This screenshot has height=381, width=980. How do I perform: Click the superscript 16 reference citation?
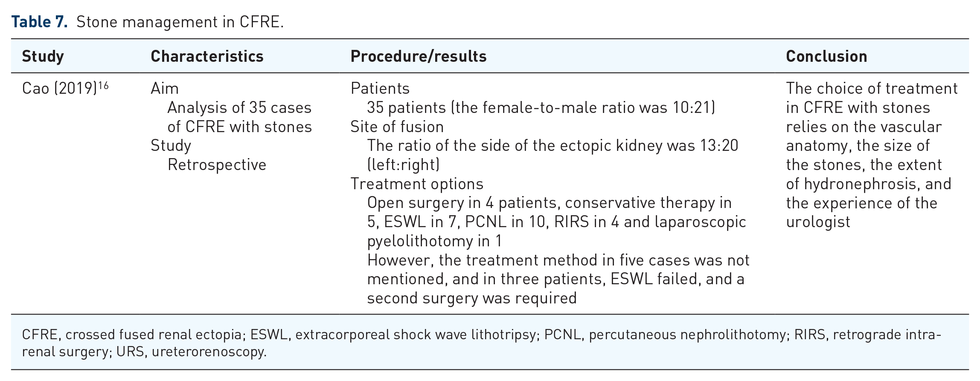pos(104,85)
